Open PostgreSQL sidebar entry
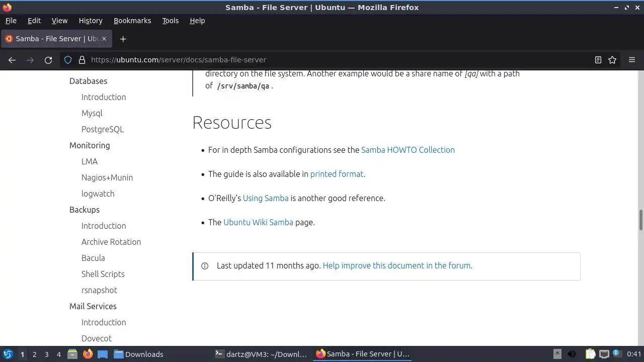This screenshot has width=644, height=362. [103, 129]
